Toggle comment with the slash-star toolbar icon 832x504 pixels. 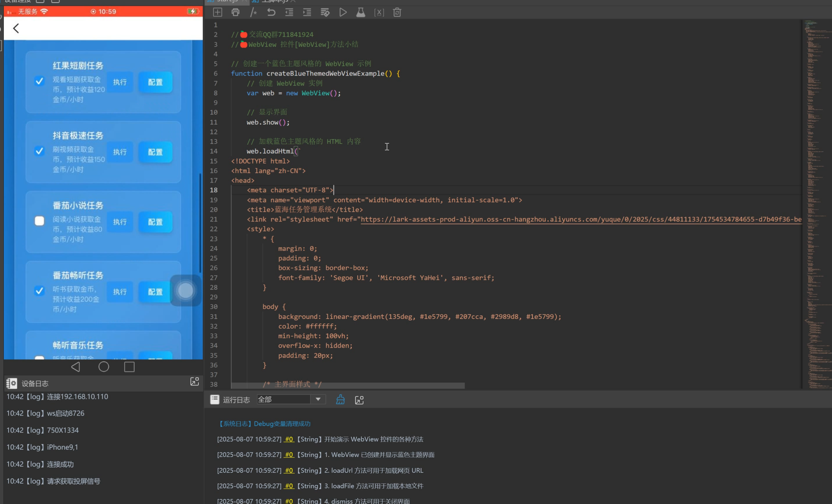(254, 13)
